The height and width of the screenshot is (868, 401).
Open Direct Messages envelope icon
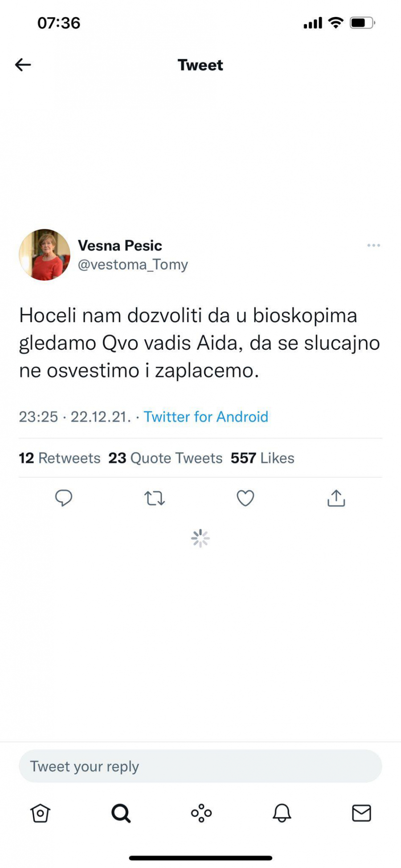pos(361,813)
